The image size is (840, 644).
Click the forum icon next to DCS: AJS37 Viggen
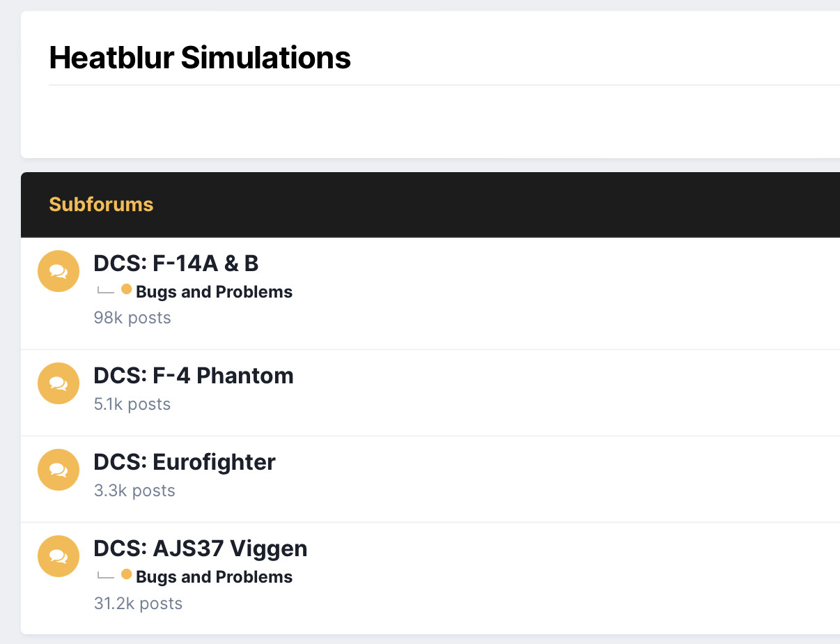point(59,556)
